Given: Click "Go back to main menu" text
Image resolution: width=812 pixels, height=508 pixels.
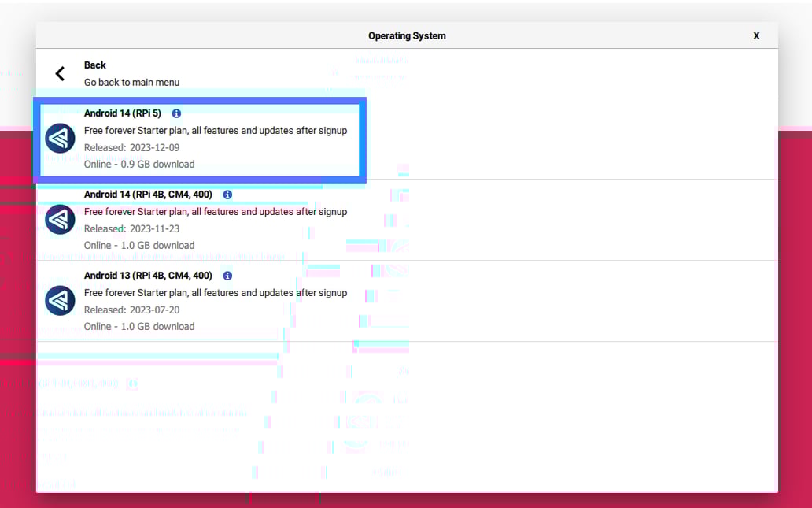Looking at the screenshot, I should (131, 83).
